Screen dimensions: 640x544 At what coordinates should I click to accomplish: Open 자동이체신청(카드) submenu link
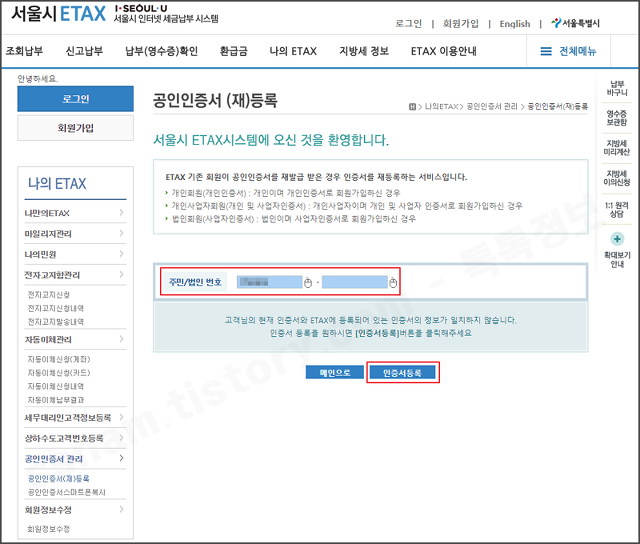pyautogui.click(x=59, y=373)
